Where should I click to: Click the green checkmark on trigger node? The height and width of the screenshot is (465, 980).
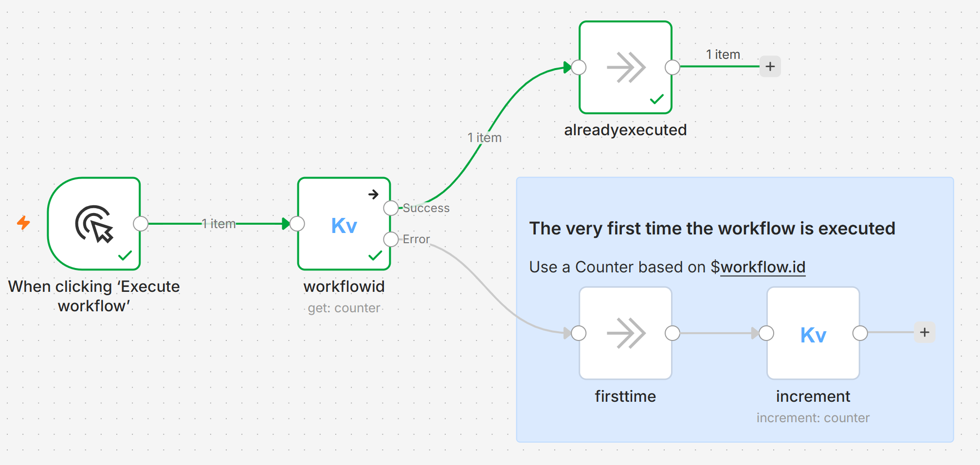point(125,255)
